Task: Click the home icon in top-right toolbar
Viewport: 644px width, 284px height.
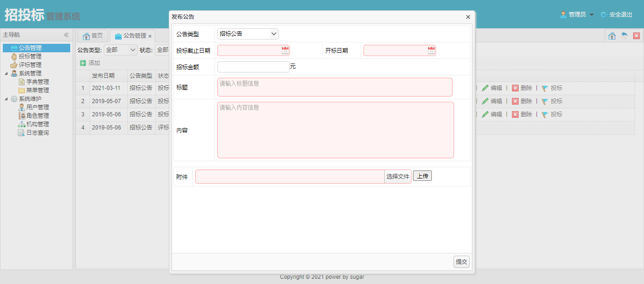Action: 612,36
